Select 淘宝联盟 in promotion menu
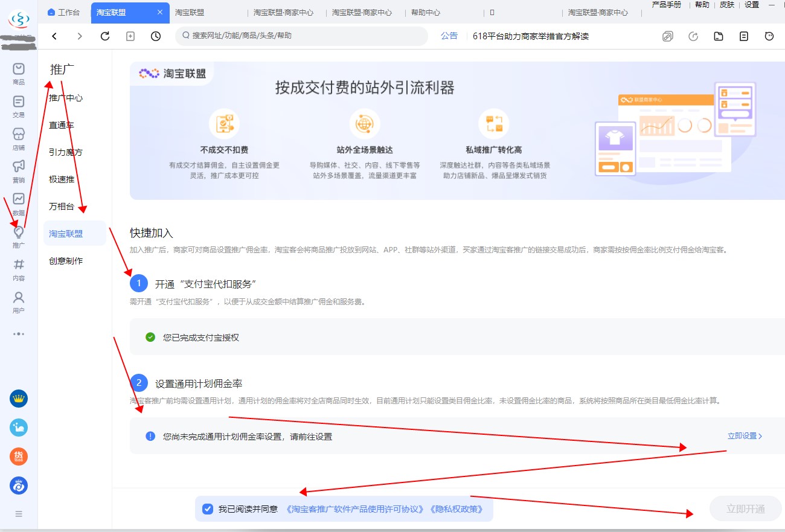 click(x=75, y=234)
